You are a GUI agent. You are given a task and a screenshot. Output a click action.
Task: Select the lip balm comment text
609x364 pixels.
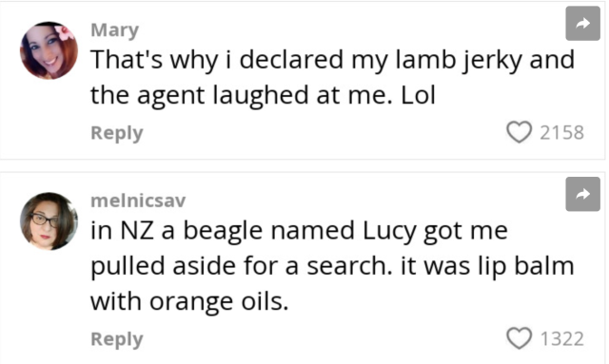pyautogui.click(x=332, y=266)
